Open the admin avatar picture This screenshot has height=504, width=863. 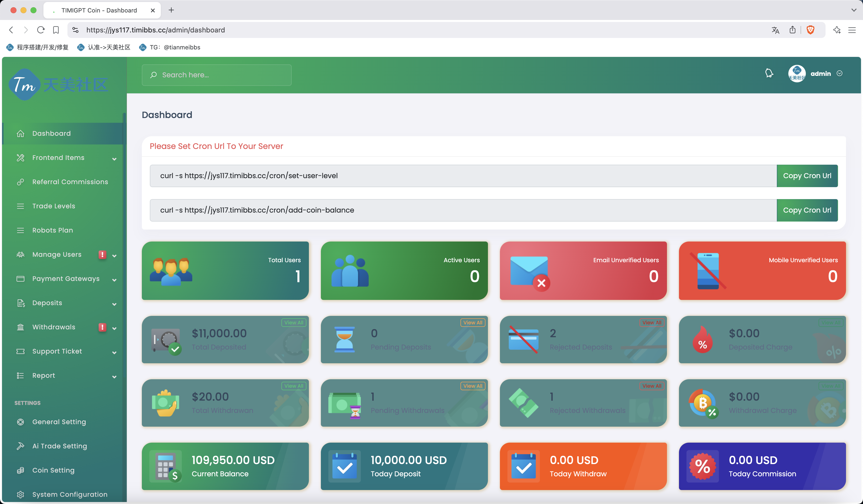797,74
